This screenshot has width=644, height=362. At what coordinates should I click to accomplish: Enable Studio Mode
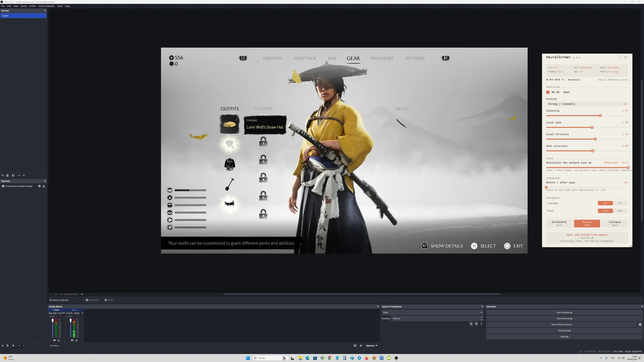coord(564,330)
